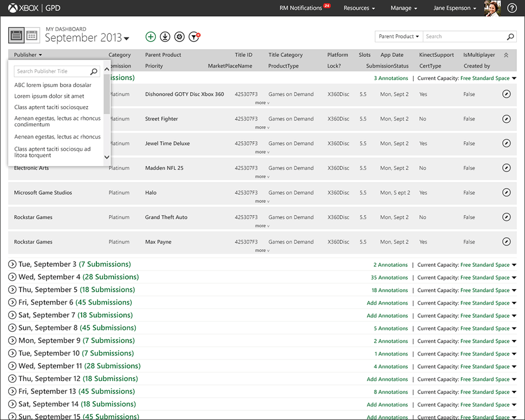
Task: Edit the Max Payne row
Action: pyautogui.click(x=507, y=241)
